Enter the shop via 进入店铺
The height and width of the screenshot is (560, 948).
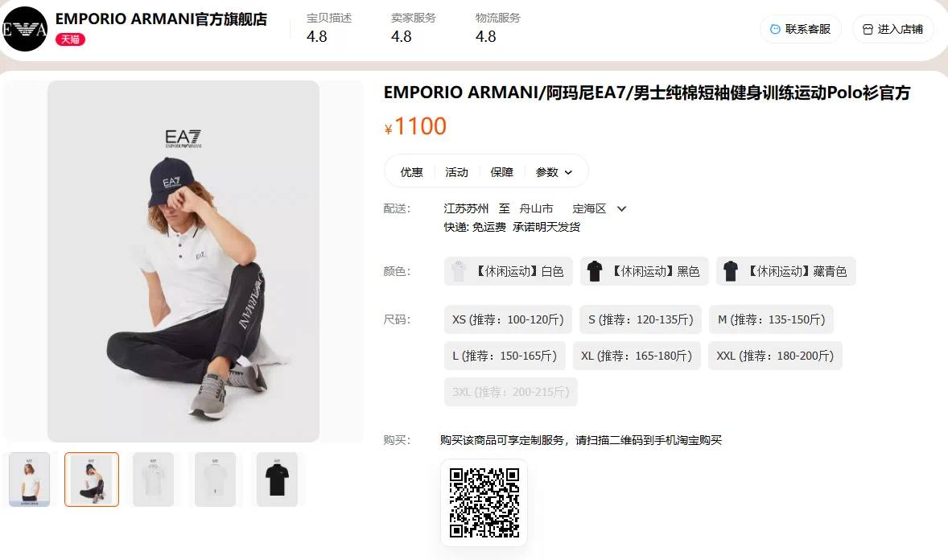pos(893,29)
